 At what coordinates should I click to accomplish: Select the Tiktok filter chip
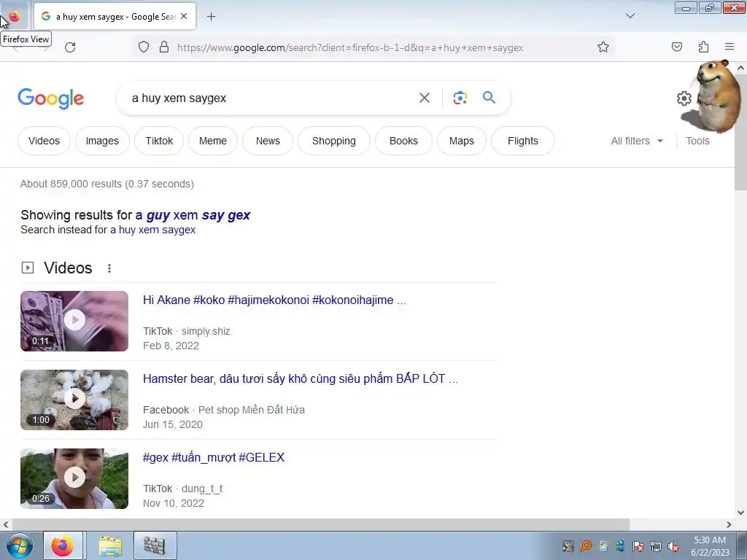point(159,141)
